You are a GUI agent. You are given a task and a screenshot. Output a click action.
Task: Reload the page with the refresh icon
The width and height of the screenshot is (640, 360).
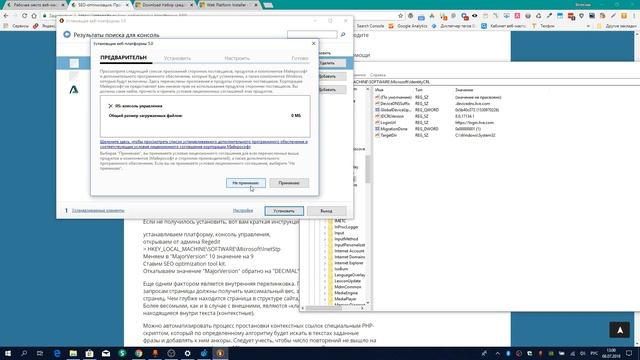24,16
